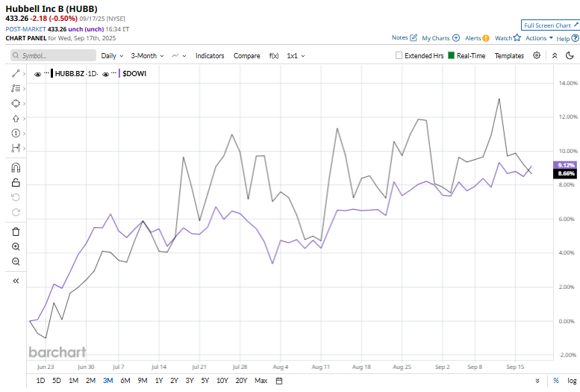Select the trend line drawing tool
580x392 pixels.
pos(16,74)
